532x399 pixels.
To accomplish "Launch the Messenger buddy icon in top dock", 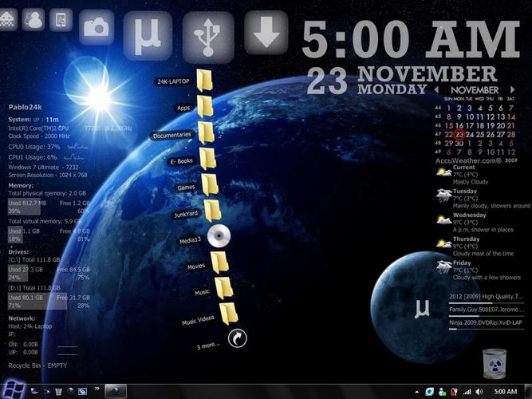I will (x=33, y=20).
